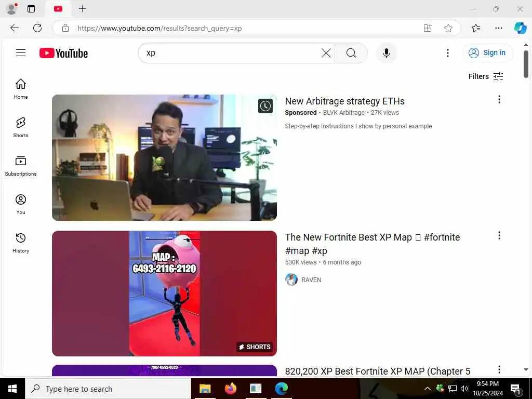The image size is (532, 399).
Task: Show hidden system tray icons
Action: click(428, 389)
